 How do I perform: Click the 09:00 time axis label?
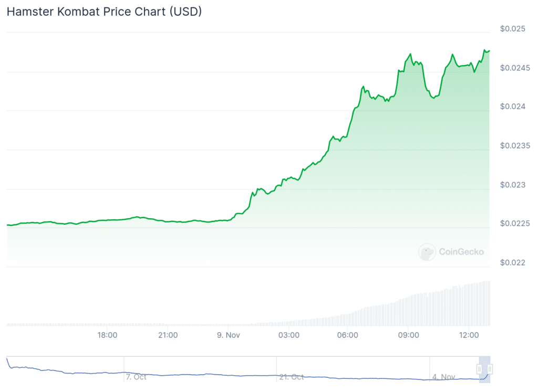tap(409, 335)
